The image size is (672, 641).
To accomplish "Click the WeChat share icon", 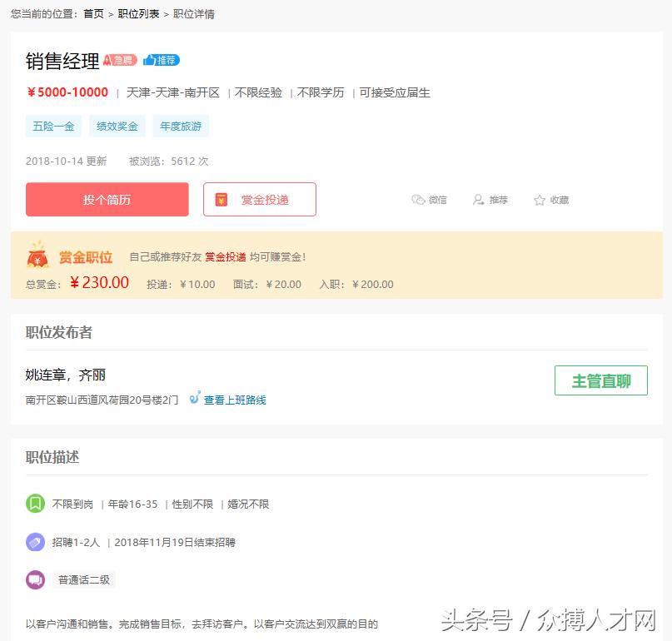I will coord(419,200).
